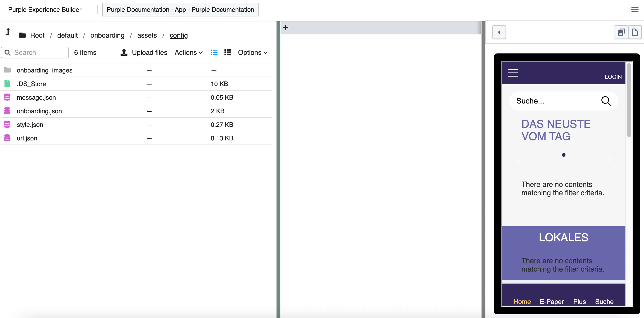The height and width of the screenshot is (318, 644).
Task: Select the .DS_Store file name
Action: (31, 84)
